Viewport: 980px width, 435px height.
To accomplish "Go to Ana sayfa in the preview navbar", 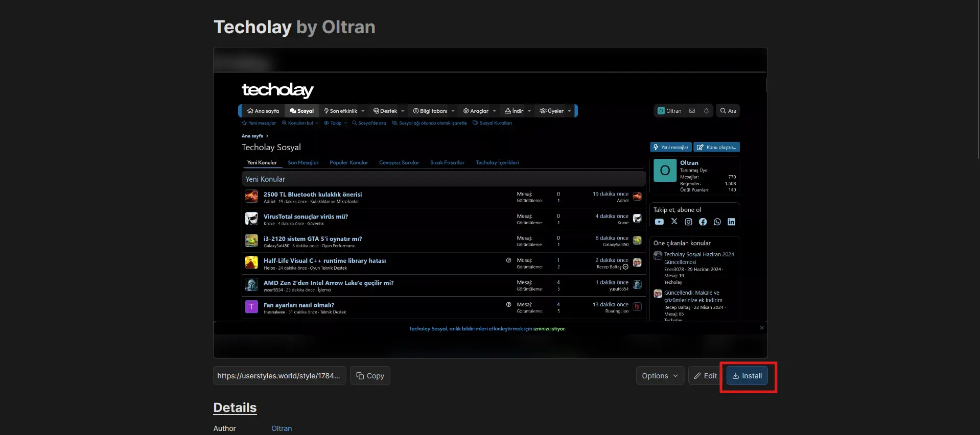I will click(x=263, y=111).
